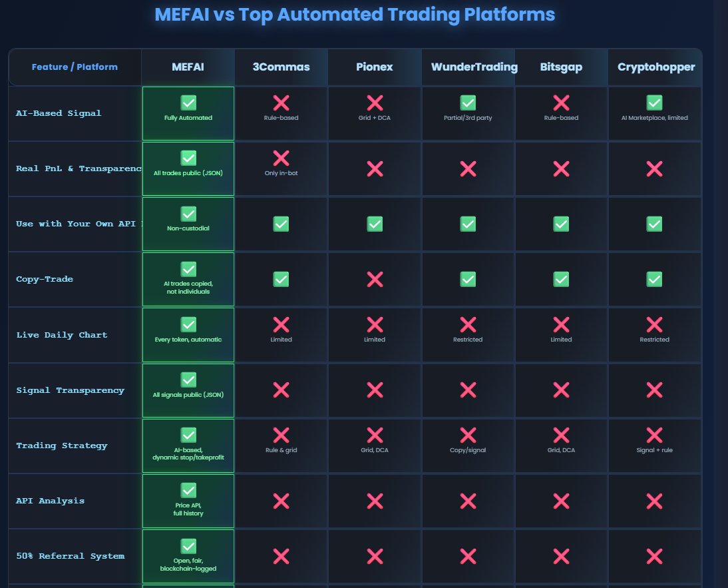Click the Feature / Platform header cell
This screenshot has width=728, height=588.
75,67
